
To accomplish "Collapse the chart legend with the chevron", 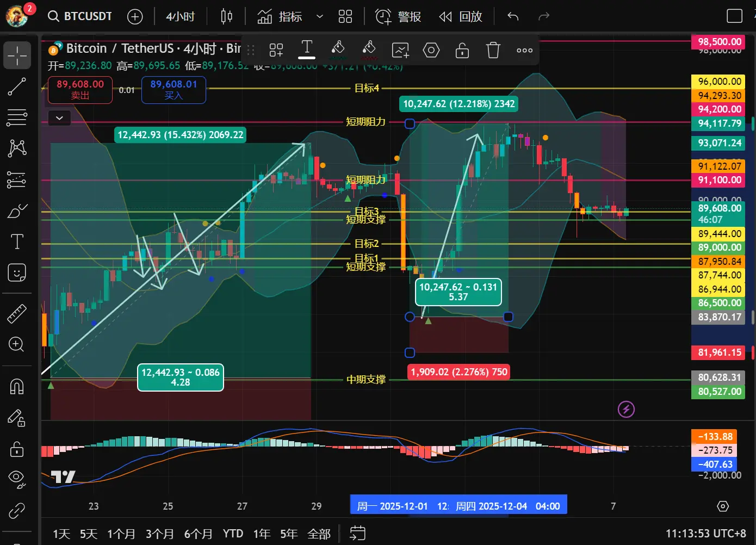I will coord(59,117).
